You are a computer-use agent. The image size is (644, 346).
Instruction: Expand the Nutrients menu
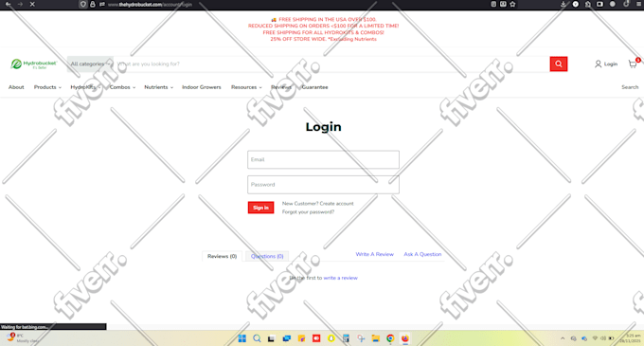158,87
